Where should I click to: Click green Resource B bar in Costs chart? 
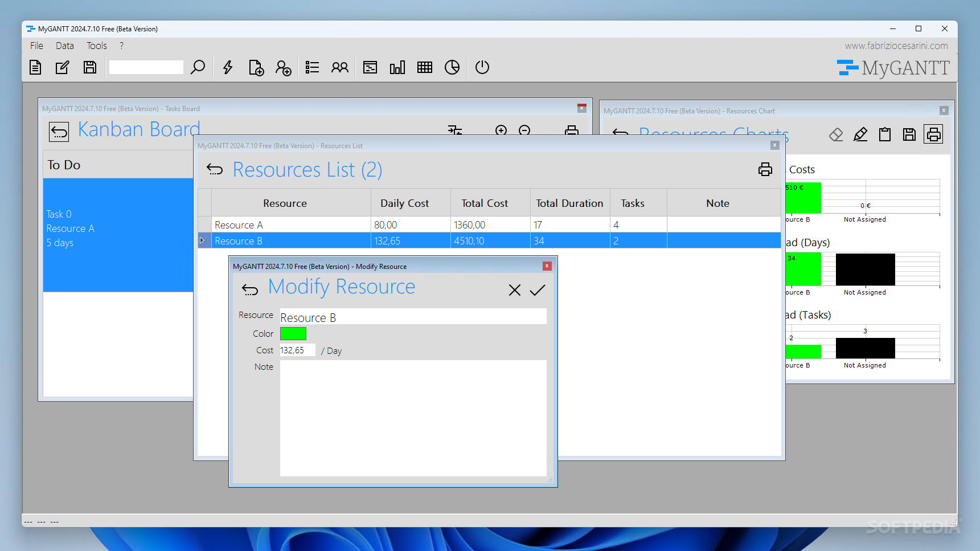tap(803, 198)
